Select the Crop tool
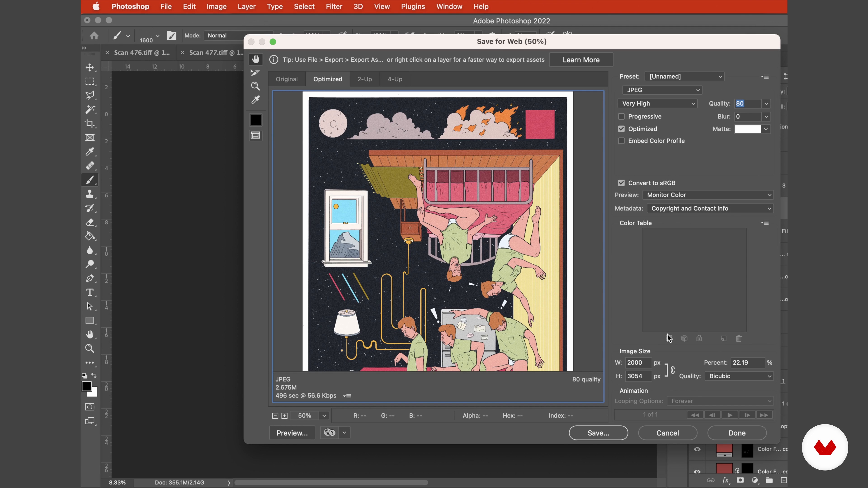The width and height of the screenshot is (868, 488). (x=90, y=124)
